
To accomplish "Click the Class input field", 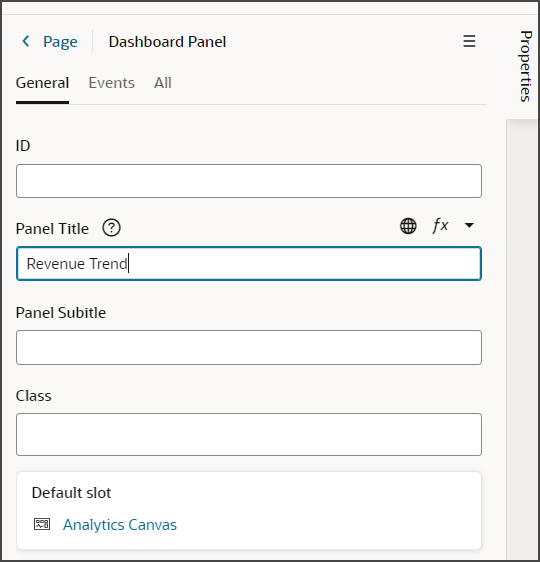I will coord(249,434).
